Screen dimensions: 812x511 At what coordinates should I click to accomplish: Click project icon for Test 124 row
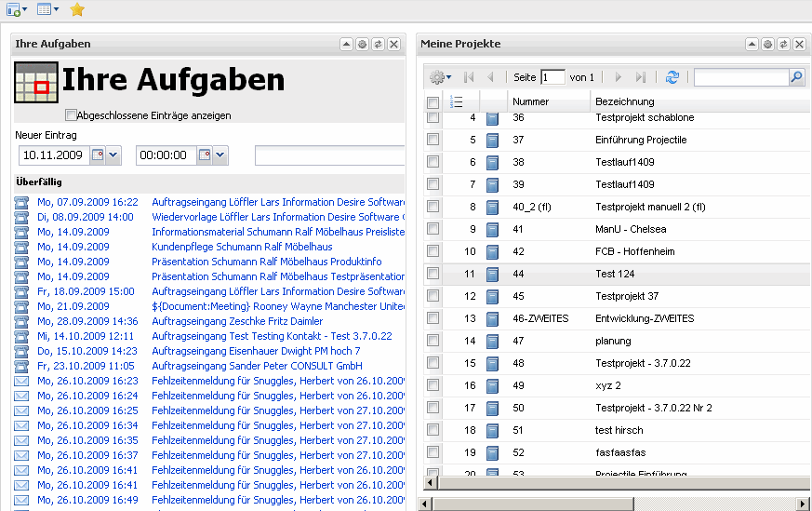click(x=493, y=274)
